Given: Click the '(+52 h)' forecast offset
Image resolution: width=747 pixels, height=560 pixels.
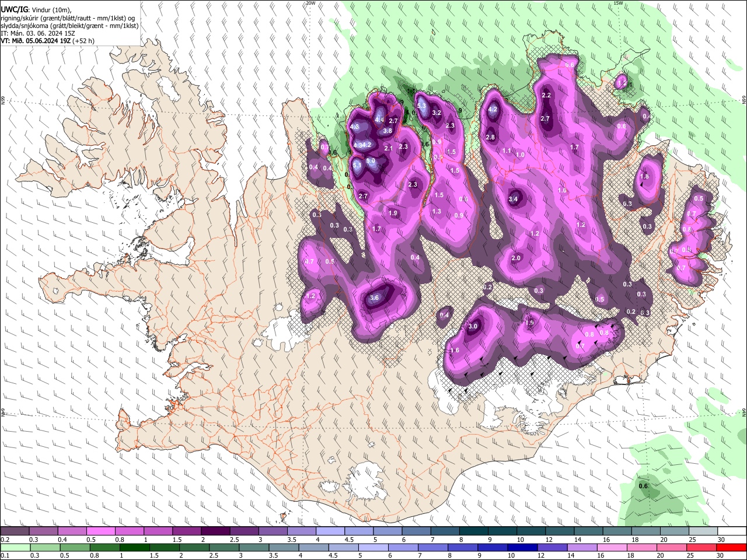Looking at the screenshot, I should click(x=85, y=41).
